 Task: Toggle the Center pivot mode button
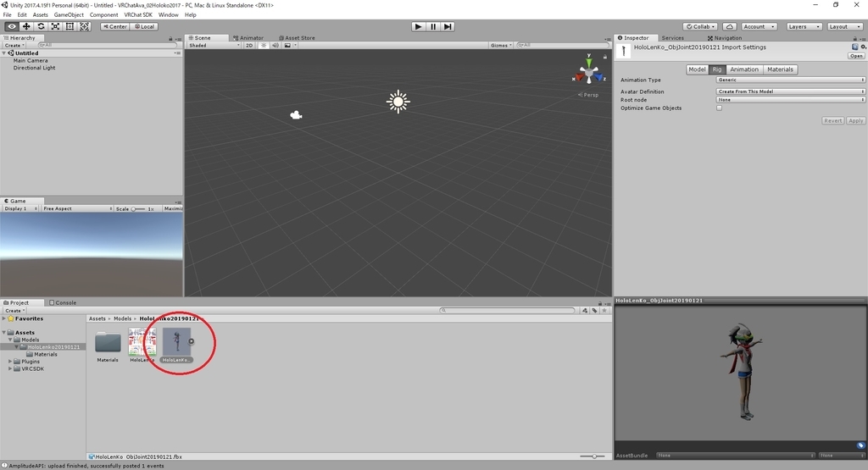coord(115,26)
